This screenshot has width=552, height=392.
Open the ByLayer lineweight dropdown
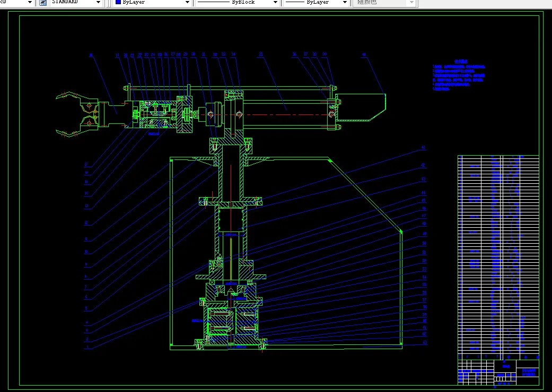click(x=344, y=3)
